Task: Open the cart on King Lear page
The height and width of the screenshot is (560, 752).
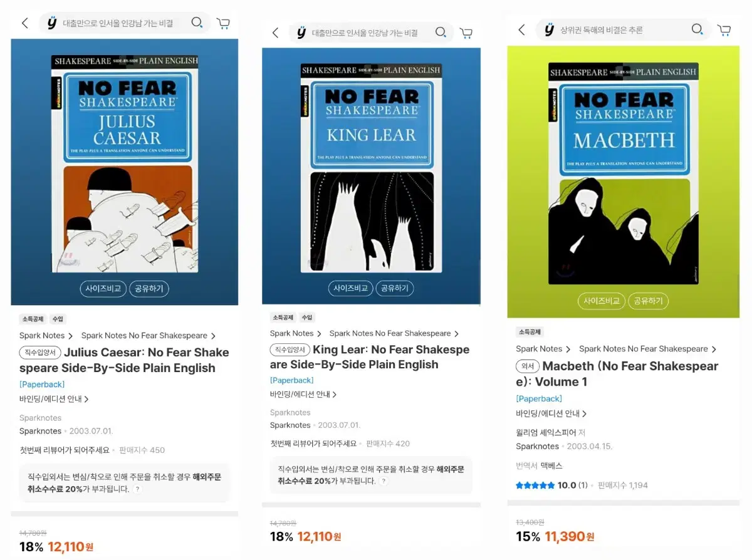Action: pos(466,33)
